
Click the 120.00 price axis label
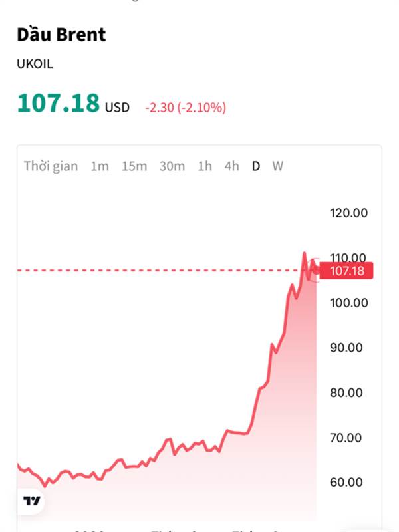[x=349, y=213]
